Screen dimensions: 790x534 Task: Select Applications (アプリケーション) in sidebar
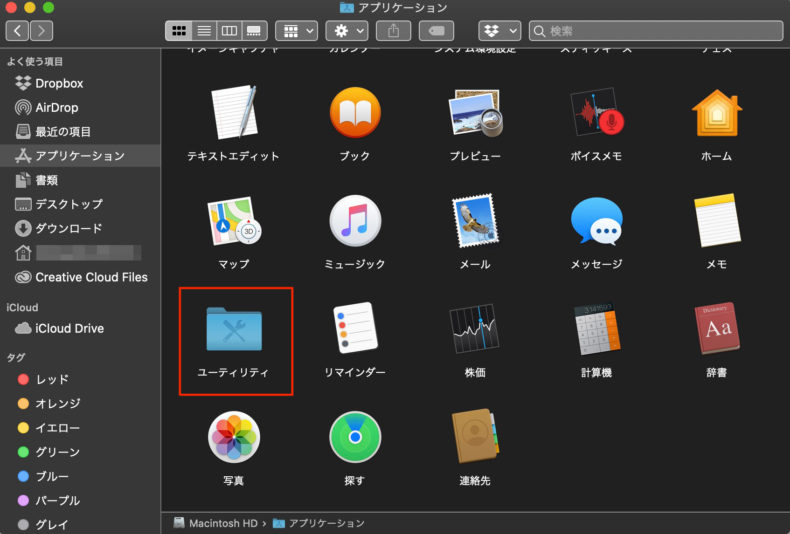click(81, 156)
